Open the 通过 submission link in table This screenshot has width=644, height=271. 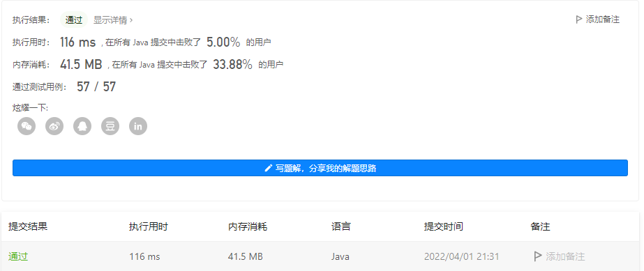[18, 256]
